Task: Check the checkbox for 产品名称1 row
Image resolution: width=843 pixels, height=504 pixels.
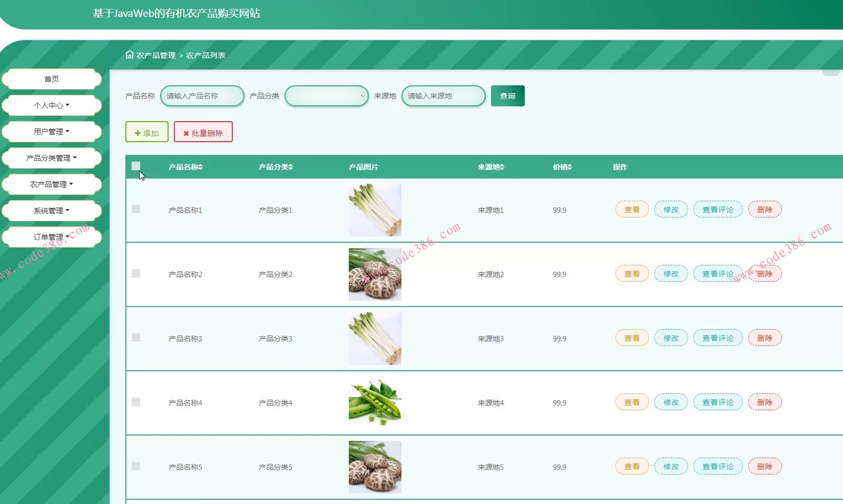Action: tap(136, 209)
